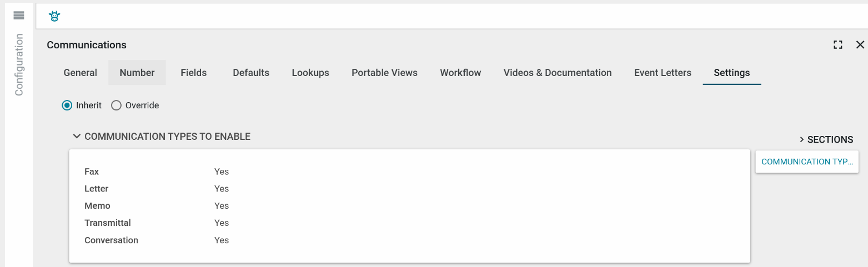Click the cow logo icon
This screenshot has height=267, width=868.
[54, 16]
